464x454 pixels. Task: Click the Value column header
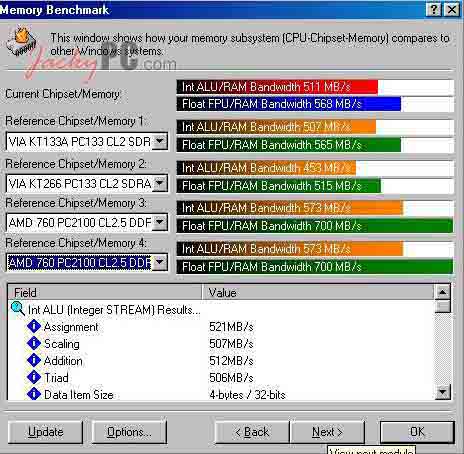tap(318, 292)
